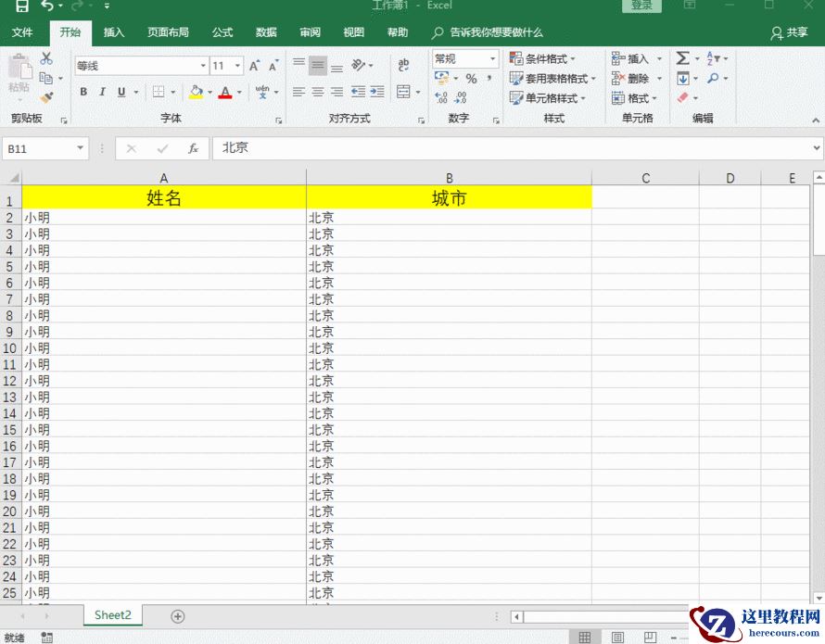Image resolution: width=825 pixels, height=644 pixels.
Task: Toggle middle vertical alignment
Action: pyautogui.click(x=318, y=65)
